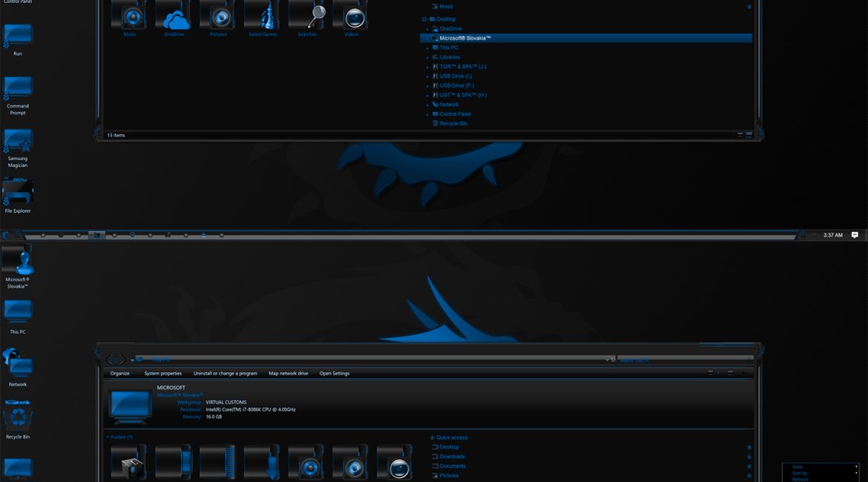Open the Videos folder icon
The height and width of the screenshot is (482, 868).
(x=351, y=16)
